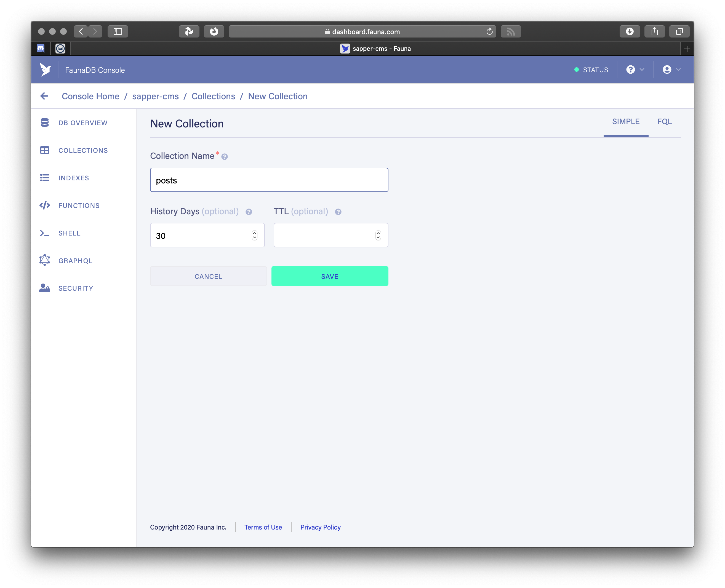Go to Console Home breadcrumb
This screenshot has width=725, height=588.
pyautogui.click(x=90, y=96)
